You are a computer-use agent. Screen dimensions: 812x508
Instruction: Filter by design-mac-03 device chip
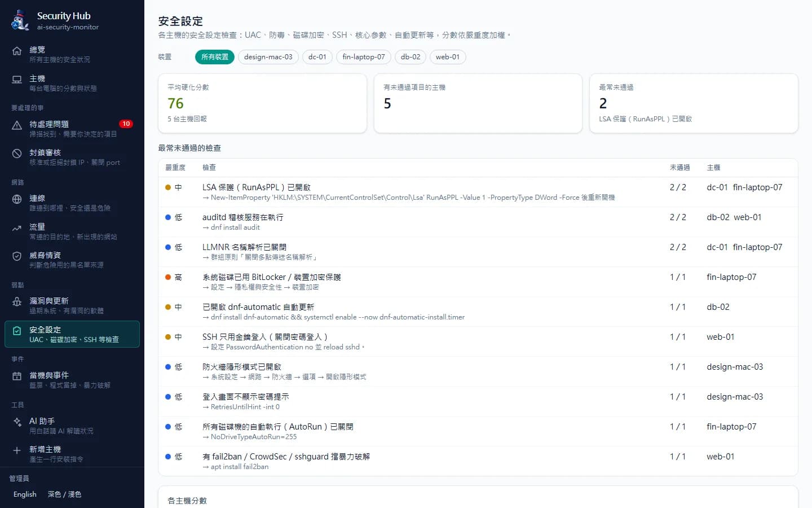268,57
